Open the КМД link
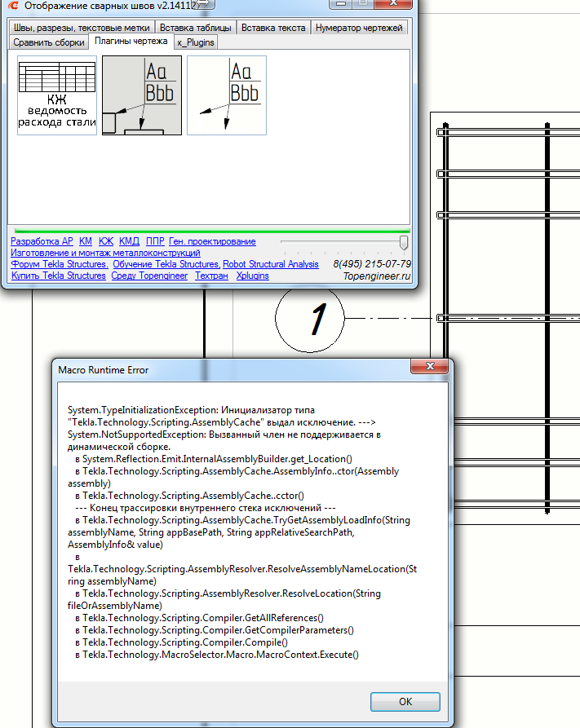Screen dimensions: 580x728 pos(129,241)
